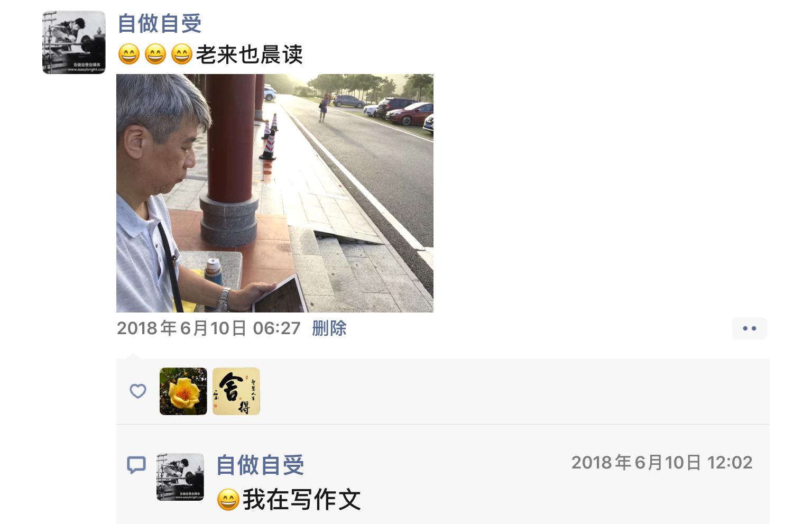Click the post caption 老来也晨读

250,54
